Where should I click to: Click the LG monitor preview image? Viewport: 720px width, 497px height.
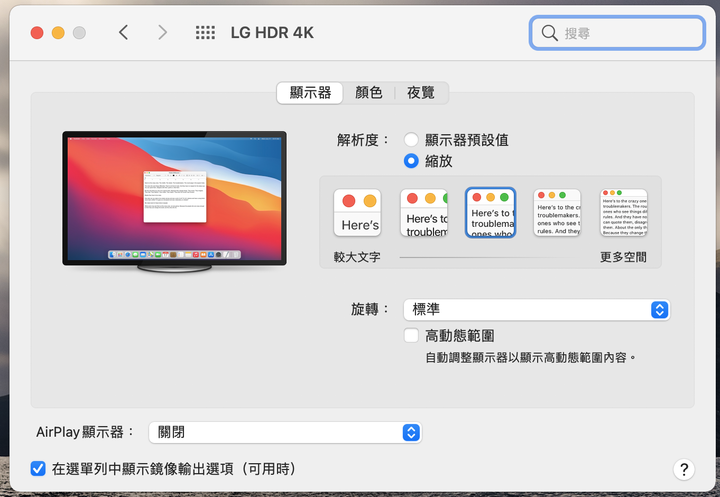coord(174,201)
